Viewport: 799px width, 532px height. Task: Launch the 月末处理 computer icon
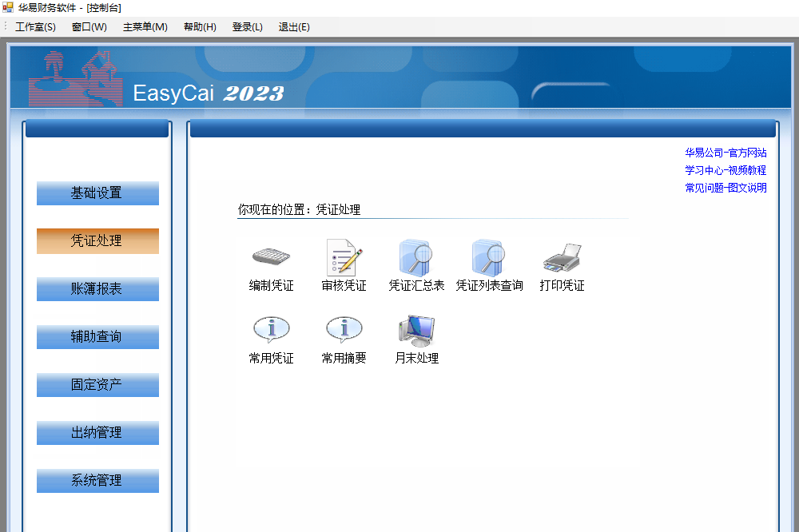tap(415, 329)
